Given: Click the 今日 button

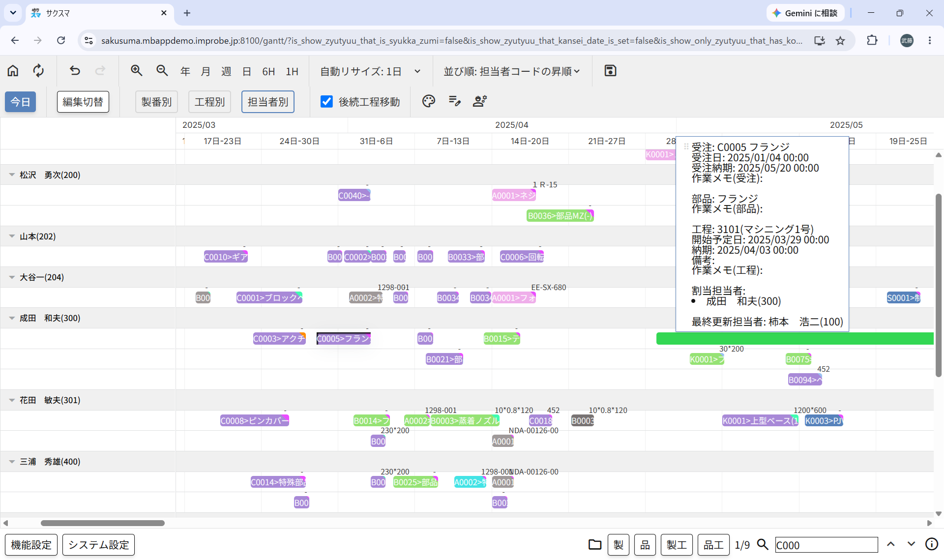Looking at the screenshot, I should pos(21,102).
